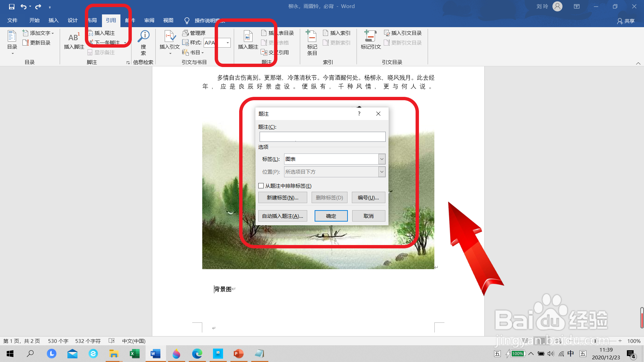Click the page count in status bar
Viewport: 644px width, 362px height.
click(x=21, y=341)
